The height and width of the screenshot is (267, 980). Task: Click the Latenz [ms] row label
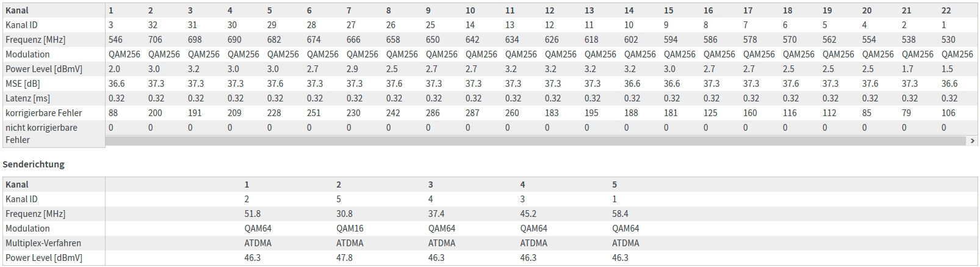click(x=28, y=98)
